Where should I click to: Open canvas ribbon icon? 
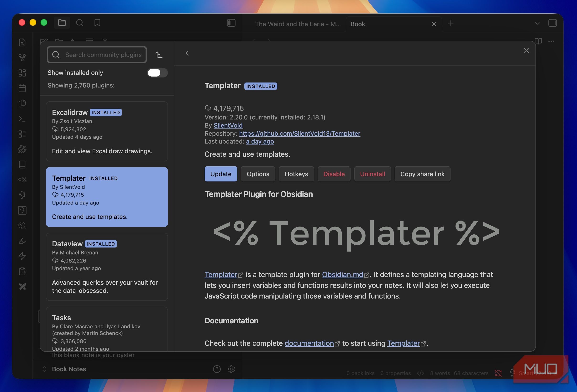click(22, 73)
